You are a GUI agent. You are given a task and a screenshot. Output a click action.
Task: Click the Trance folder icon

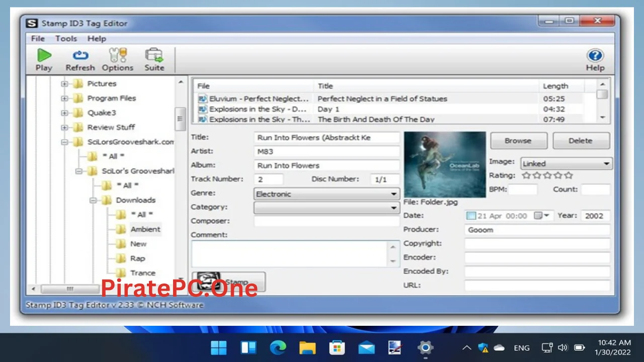121,273
